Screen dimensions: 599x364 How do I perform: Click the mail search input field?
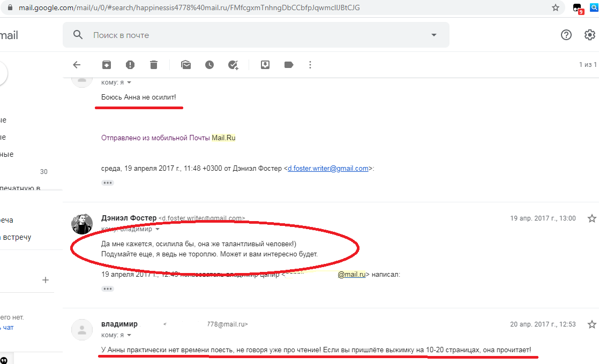[x=257, y=35]
